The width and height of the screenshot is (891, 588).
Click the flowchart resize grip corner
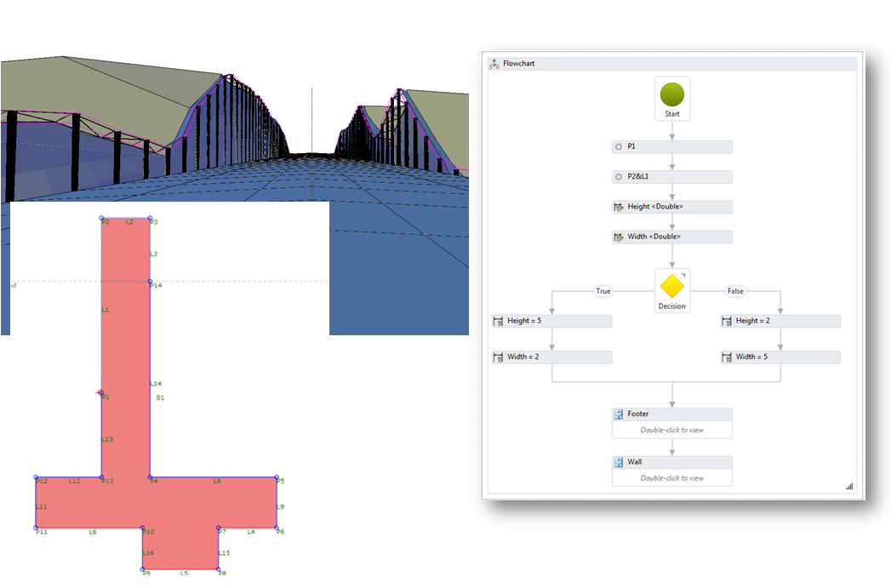click(x=849, y=486)
